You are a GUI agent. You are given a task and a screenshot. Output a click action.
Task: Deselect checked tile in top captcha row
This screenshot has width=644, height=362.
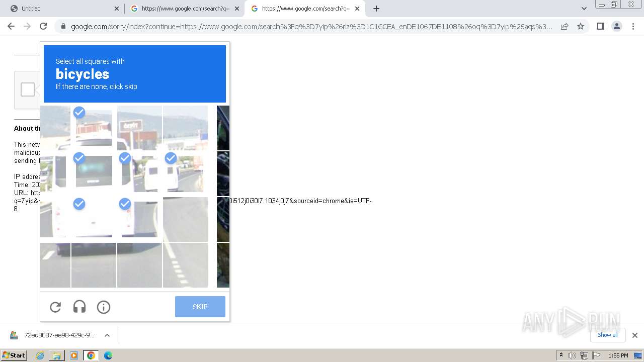click(94, 128)
